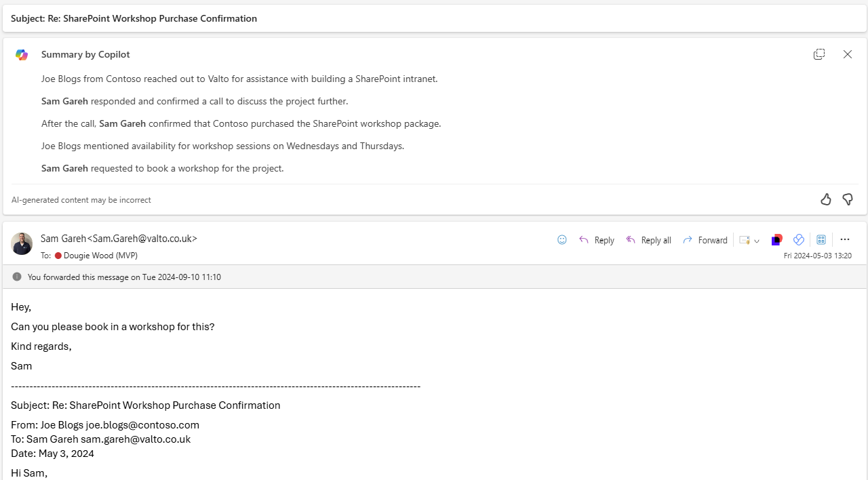Click the subject line at top
Viewport: 868px width, 480px height.
click(134, 18)
